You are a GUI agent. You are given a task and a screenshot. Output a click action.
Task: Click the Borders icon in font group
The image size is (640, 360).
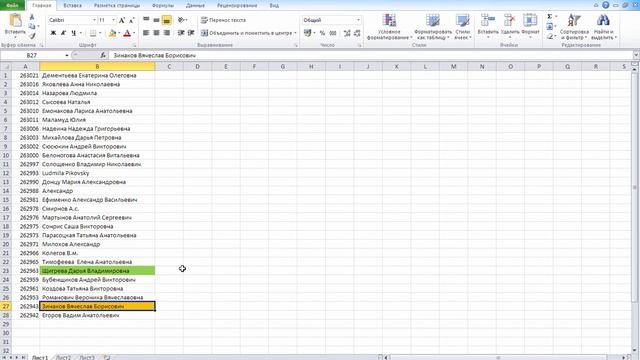[93, 33]
